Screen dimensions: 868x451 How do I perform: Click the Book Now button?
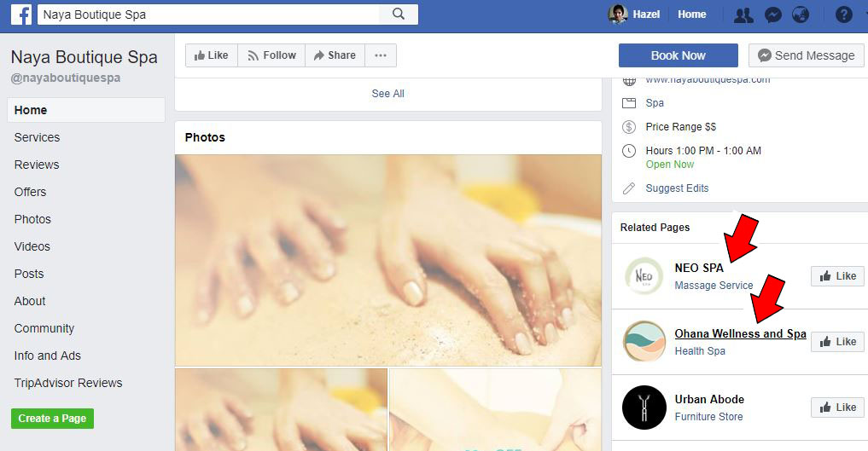click(679, 55)
